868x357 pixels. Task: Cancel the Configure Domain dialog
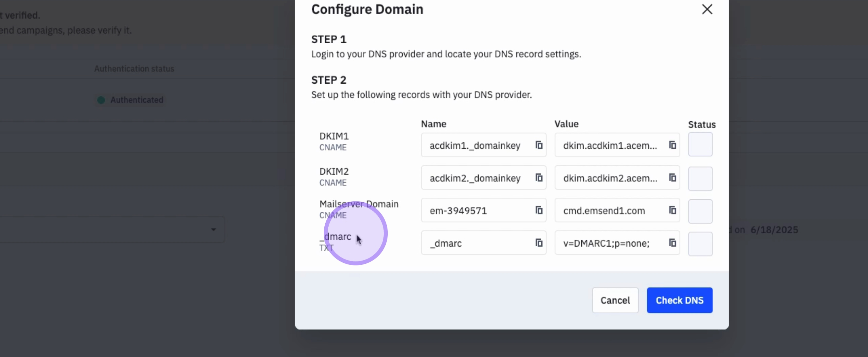[615, 300]
